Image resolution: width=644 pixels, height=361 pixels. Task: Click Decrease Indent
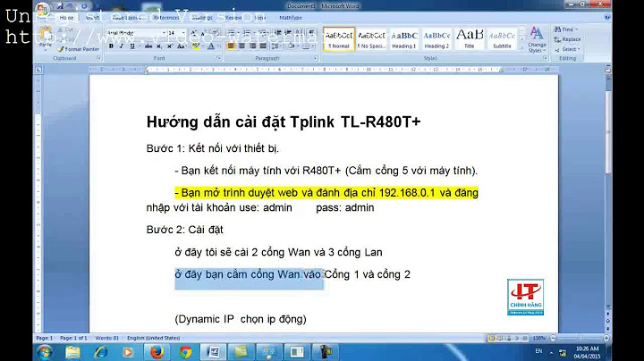(x=278, y=33)
